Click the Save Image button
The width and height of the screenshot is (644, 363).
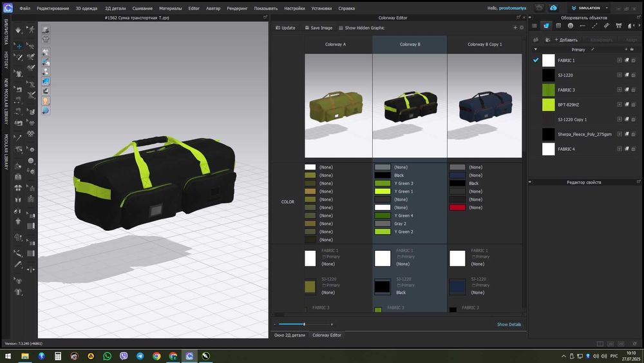point(318,28)
